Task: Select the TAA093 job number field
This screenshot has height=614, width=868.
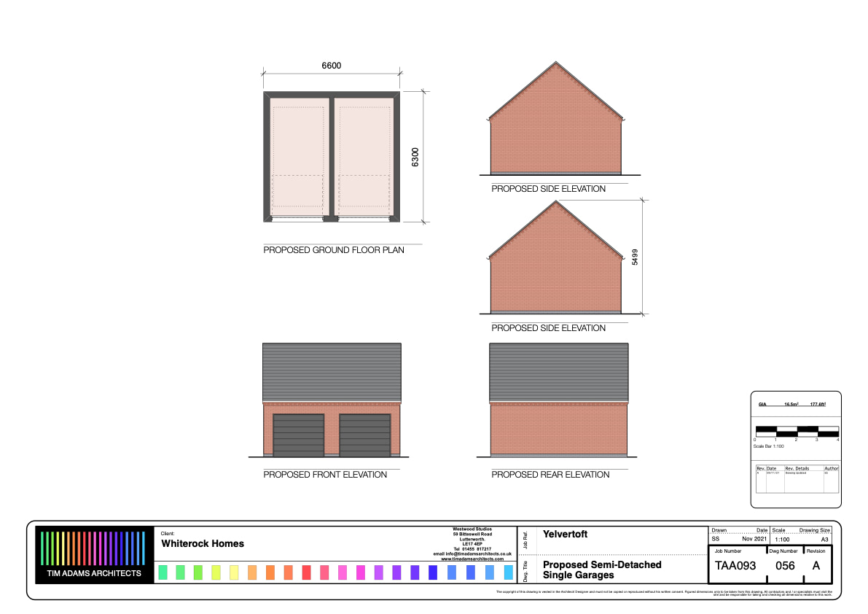Action: pyautogui.click(x=735, y=565)
